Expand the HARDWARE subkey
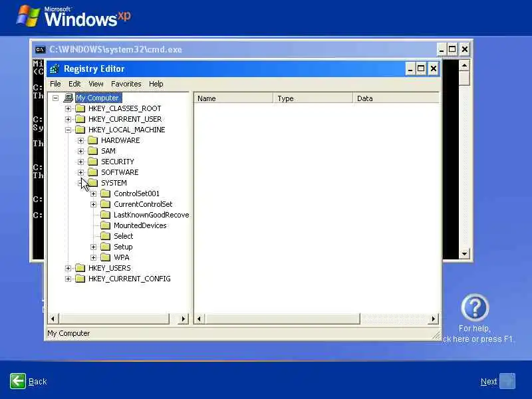Viewport: 532px width, 399px height. click(x=80, y=140)
